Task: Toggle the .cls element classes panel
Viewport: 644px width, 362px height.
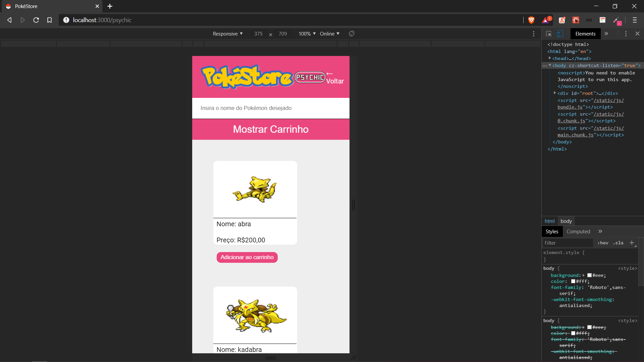Action: [618, 243]
